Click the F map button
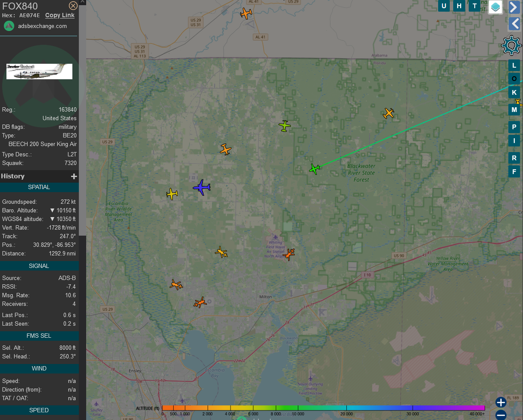This screenshot has width=523, height=420. (514, 172)
